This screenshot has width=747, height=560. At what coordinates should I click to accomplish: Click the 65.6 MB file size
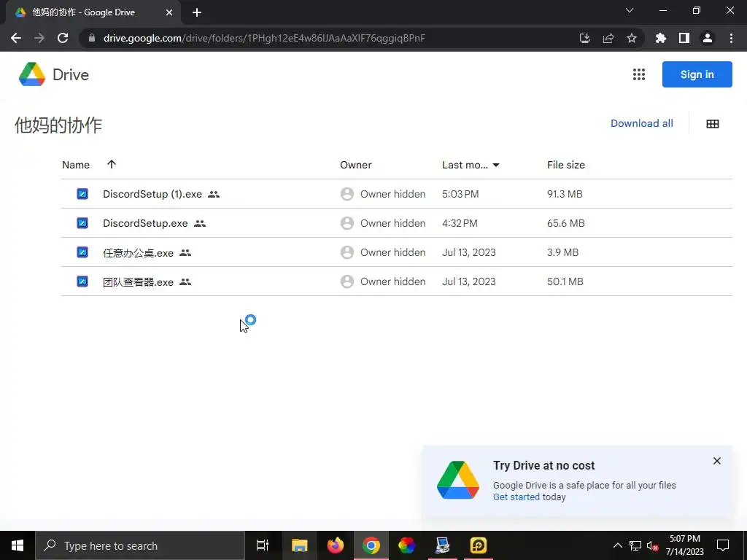point(565,223)
